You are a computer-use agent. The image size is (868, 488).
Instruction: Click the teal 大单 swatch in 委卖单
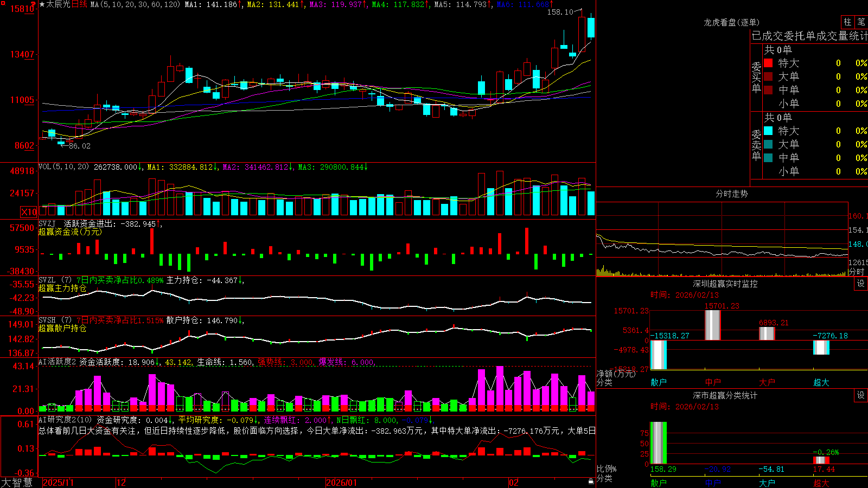[x=768, y=144]
